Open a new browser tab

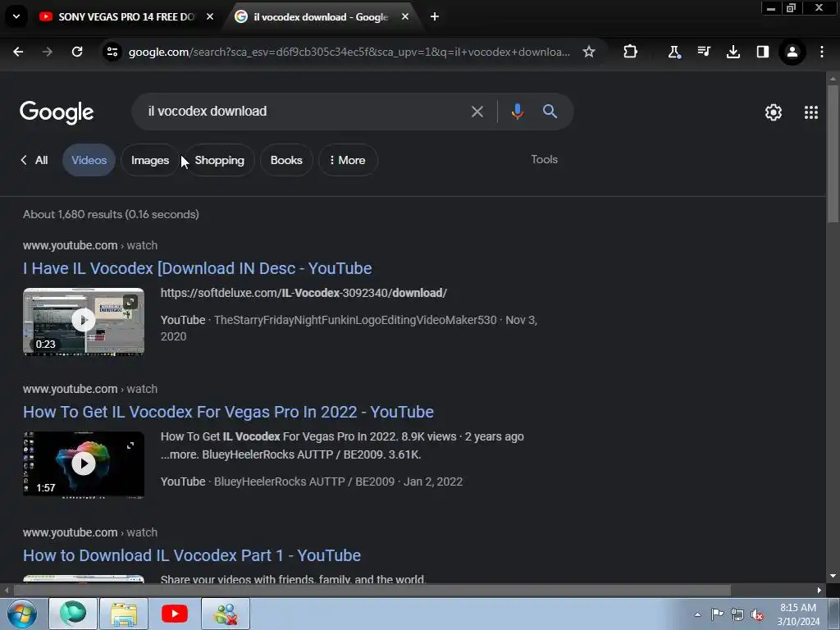435,16
